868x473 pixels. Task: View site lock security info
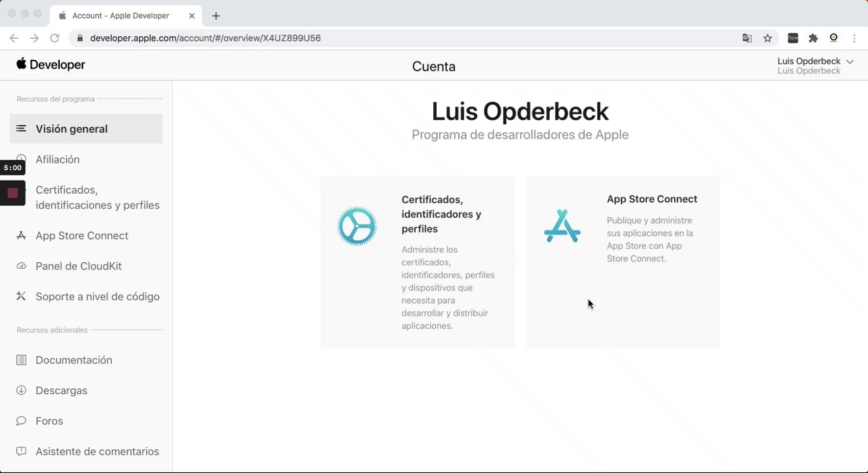(x=80, y=38)
